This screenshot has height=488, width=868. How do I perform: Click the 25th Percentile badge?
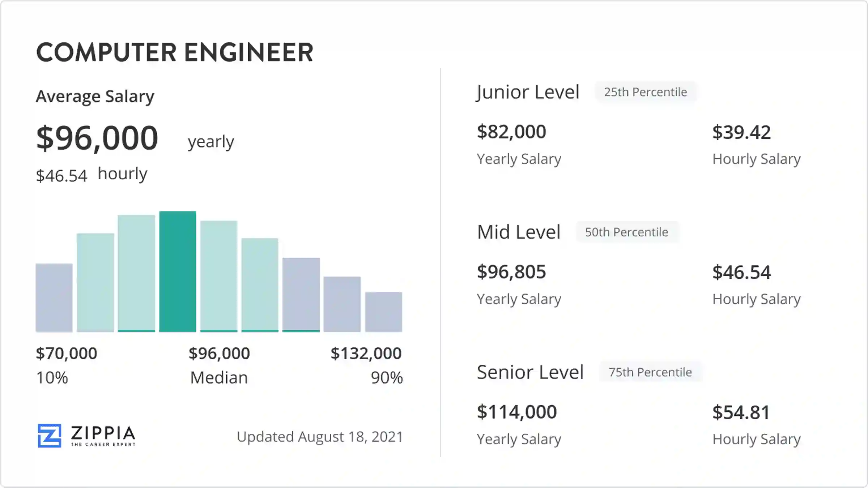click(x=645, y=92)
